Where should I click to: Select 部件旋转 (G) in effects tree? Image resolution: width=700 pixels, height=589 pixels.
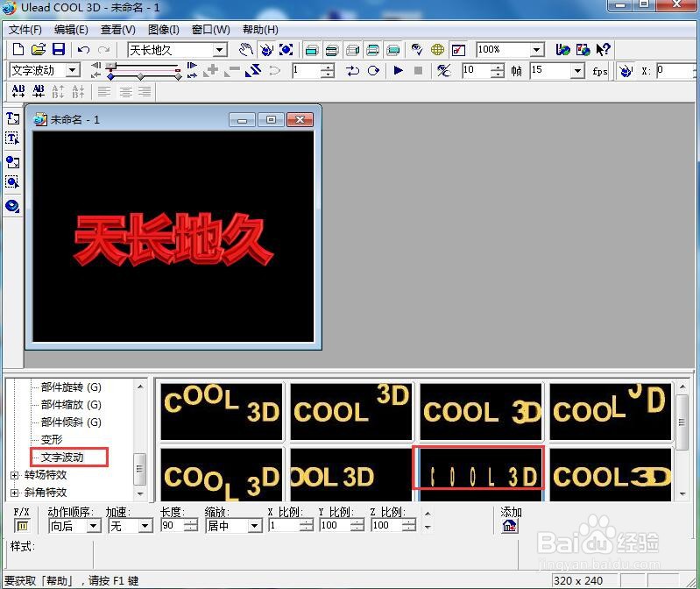pos(71,387)
